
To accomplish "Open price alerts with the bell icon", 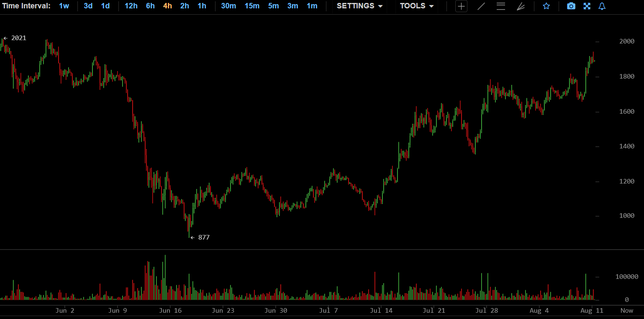I will tap(602, 6).
